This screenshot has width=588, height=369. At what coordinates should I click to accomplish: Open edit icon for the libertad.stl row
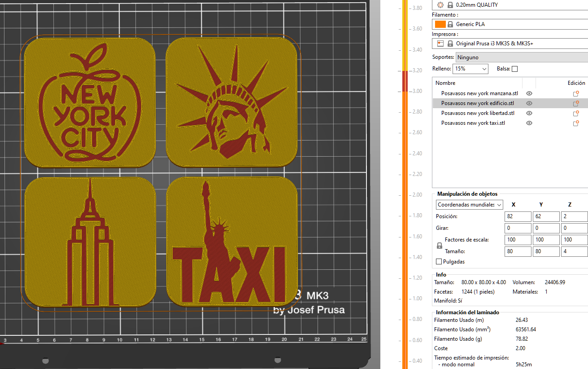576,113
